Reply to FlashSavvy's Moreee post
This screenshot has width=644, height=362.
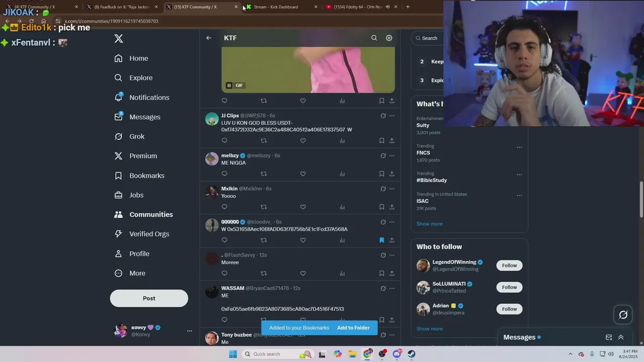point(224,274)
